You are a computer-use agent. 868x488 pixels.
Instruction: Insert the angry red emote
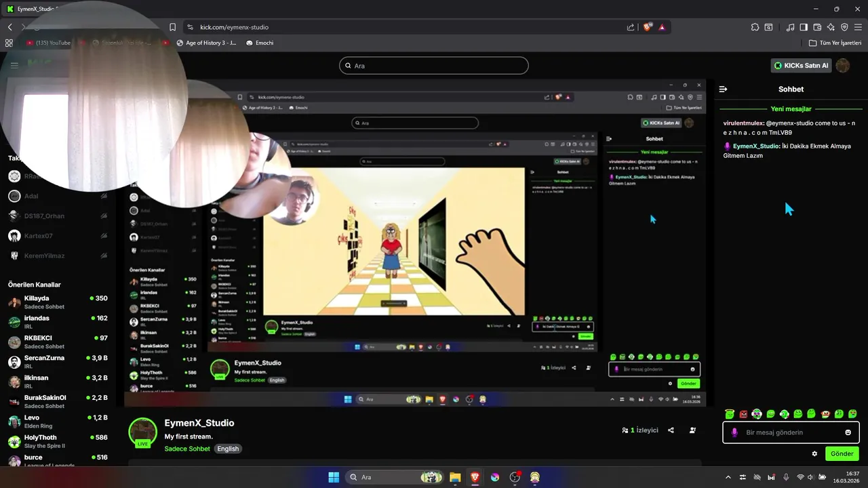[x=743, y=413]
